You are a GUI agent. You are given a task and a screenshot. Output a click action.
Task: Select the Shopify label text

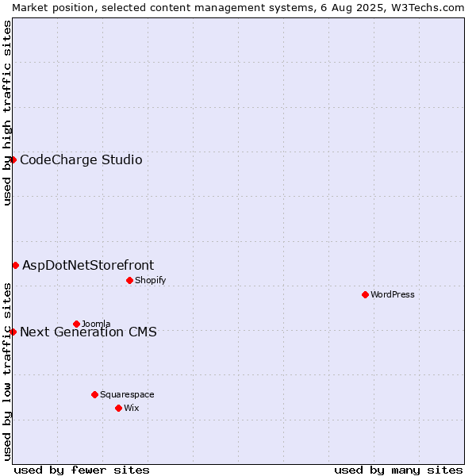tap(151, 280)
